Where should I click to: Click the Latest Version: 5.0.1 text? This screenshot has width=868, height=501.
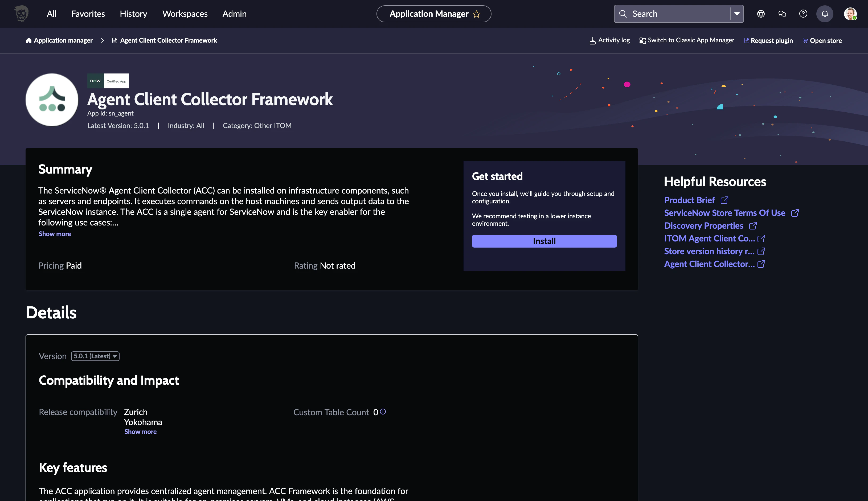(118, 126)
